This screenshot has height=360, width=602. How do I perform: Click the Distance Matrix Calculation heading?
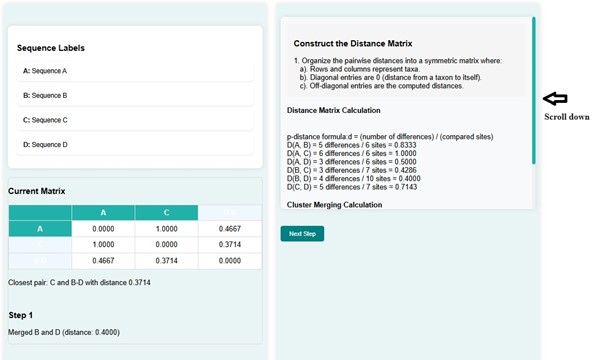(x=334, y=111)
